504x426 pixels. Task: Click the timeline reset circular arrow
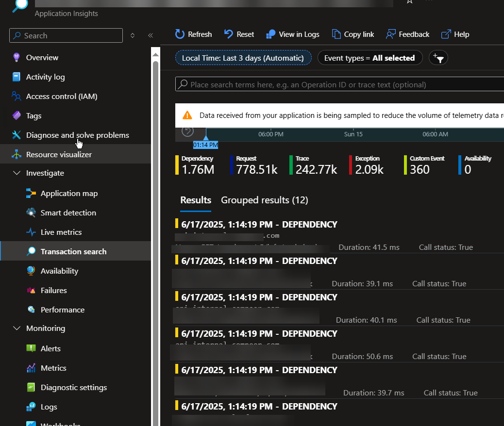point(188,131)
